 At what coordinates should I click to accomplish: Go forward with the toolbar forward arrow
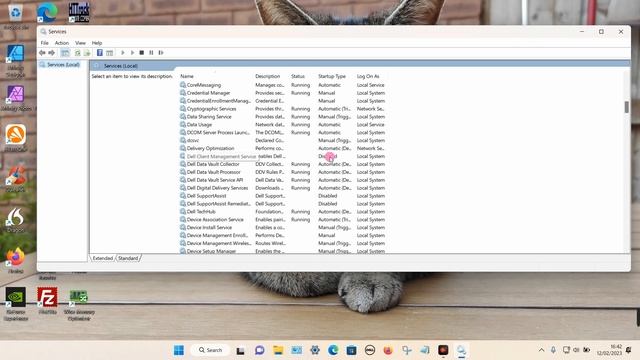(51, 53)
